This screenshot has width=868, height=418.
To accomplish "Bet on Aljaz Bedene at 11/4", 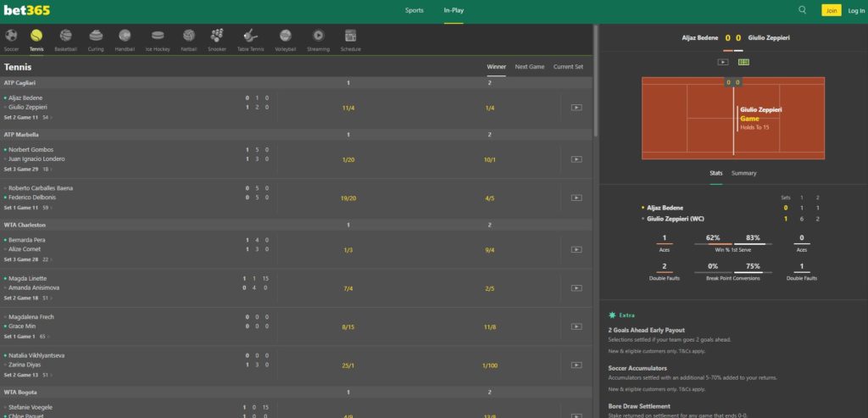I will tap(348, 108).
